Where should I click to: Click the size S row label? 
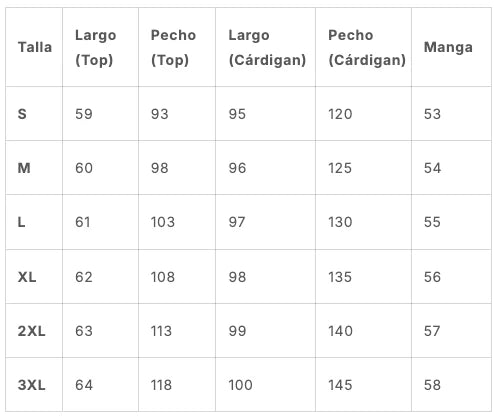(22, 114)
